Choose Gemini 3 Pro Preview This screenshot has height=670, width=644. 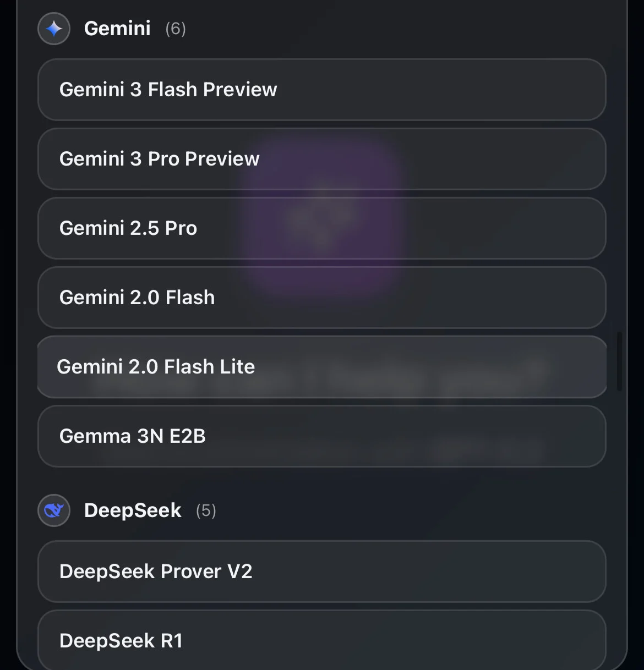(x=321, y=159)
